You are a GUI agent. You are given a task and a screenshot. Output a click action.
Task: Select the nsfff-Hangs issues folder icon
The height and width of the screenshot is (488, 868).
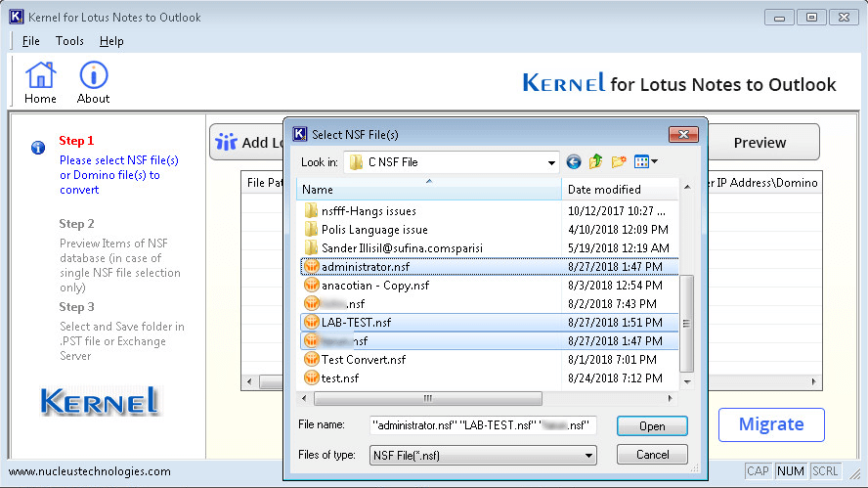[x=311, y=211]
